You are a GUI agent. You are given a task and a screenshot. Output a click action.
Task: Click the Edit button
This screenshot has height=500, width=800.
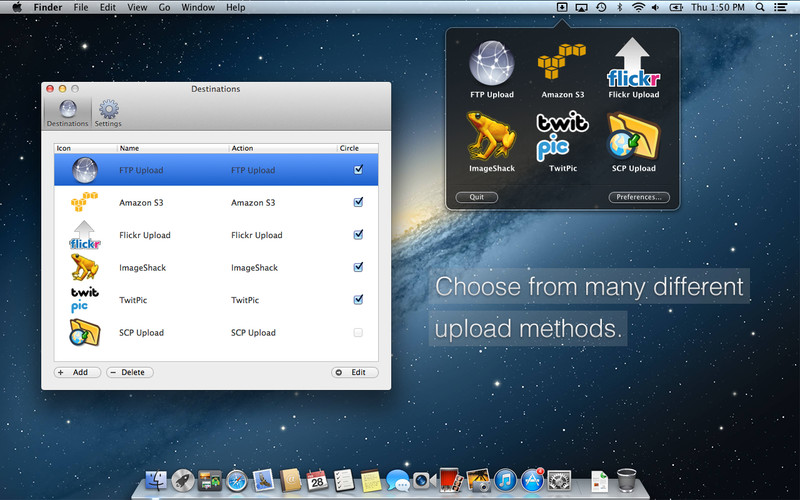click(x=355, y=372)
